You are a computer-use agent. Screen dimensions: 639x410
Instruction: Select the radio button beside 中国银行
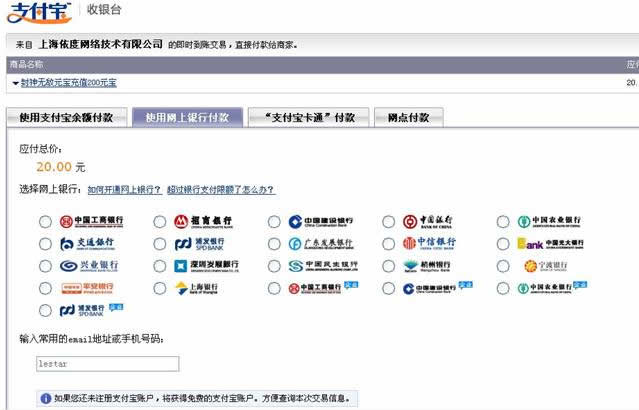pyautogui.click(x=389, y=222)
